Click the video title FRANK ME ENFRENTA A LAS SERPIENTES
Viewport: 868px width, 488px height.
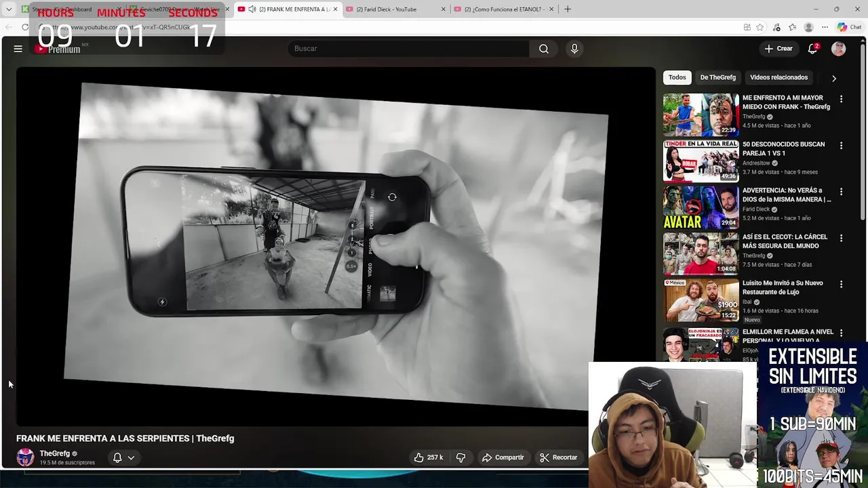click(125, 439)
